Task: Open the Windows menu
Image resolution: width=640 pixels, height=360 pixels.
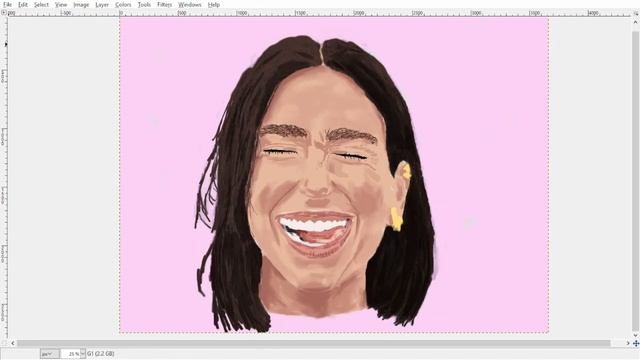Action: (x=190, y=4)
